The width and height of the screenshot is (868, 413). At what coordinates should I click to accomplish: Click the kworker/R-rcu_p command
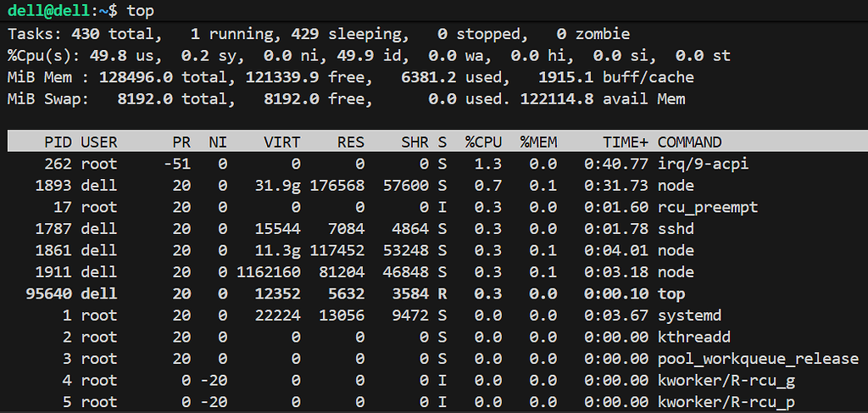(726, 402)
